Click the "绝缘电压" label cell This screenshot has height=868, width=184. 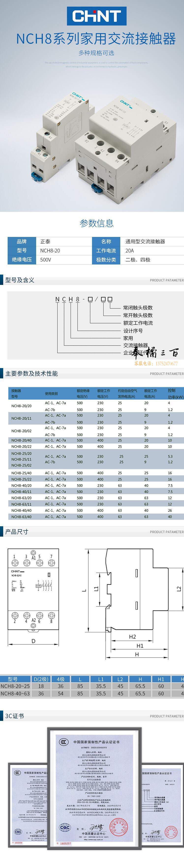[x=22, y=260]
